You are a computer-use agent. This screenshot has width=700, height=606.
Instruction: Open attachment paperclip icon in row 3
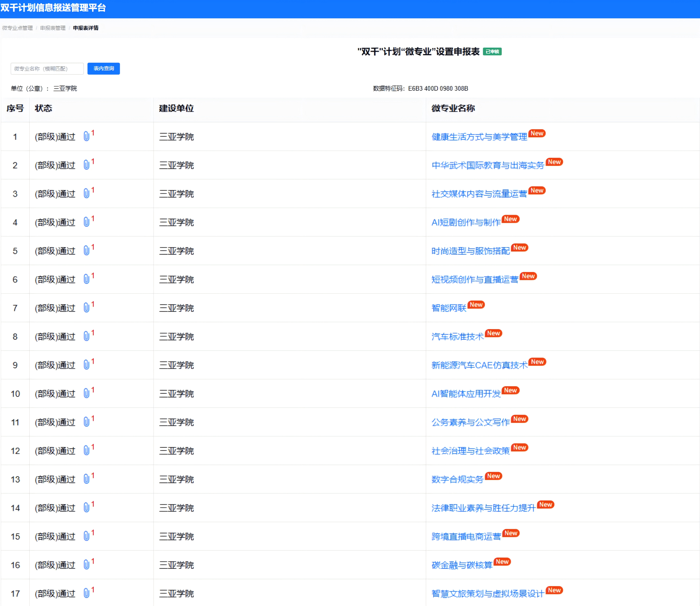(87, 193)
